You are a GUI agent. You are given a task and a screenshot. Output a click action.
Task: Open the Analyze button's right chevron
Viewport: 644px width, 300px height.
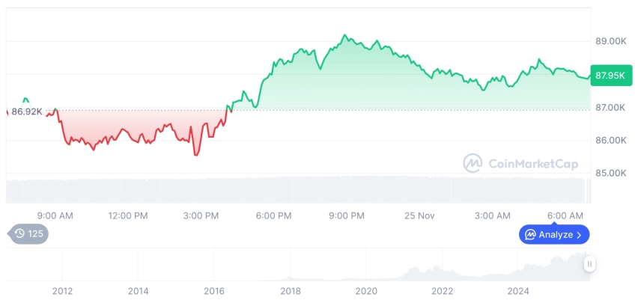(x=580, y=235)
